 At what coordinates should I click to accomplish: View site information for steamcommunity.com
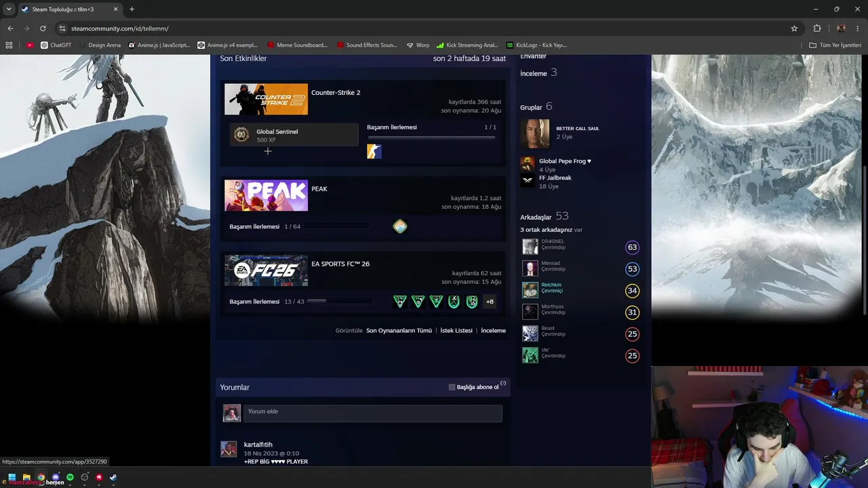62,28
